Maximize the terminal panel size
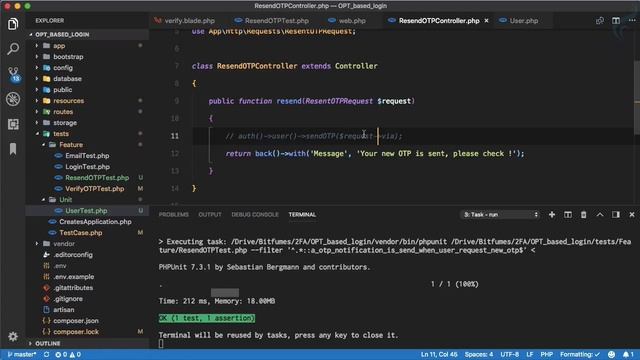The height and width of the screenshot is (360, 640). (600, 215)
